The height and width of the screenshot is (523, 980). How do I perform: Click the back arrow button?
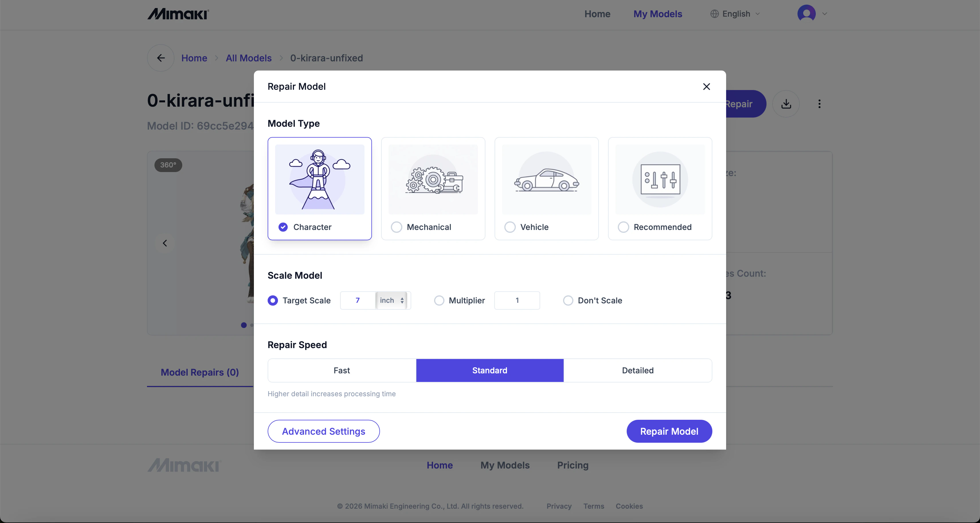point(160,58)
